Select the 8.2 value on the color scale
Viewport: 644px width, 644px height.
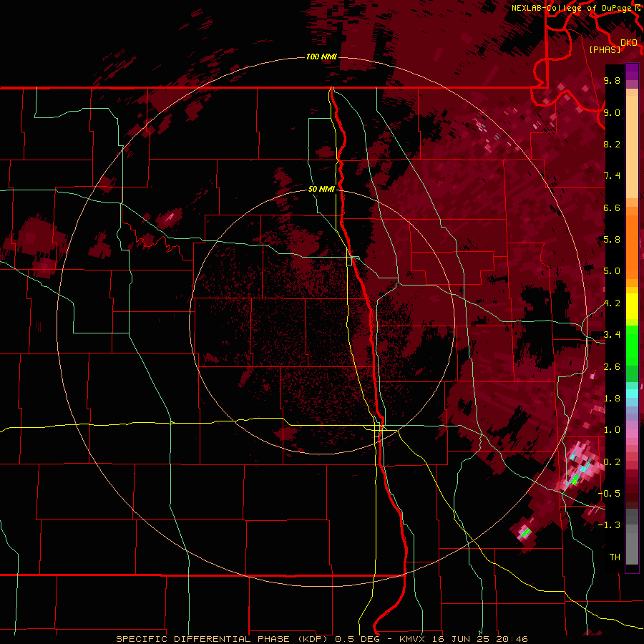click(x=612, y=144)
